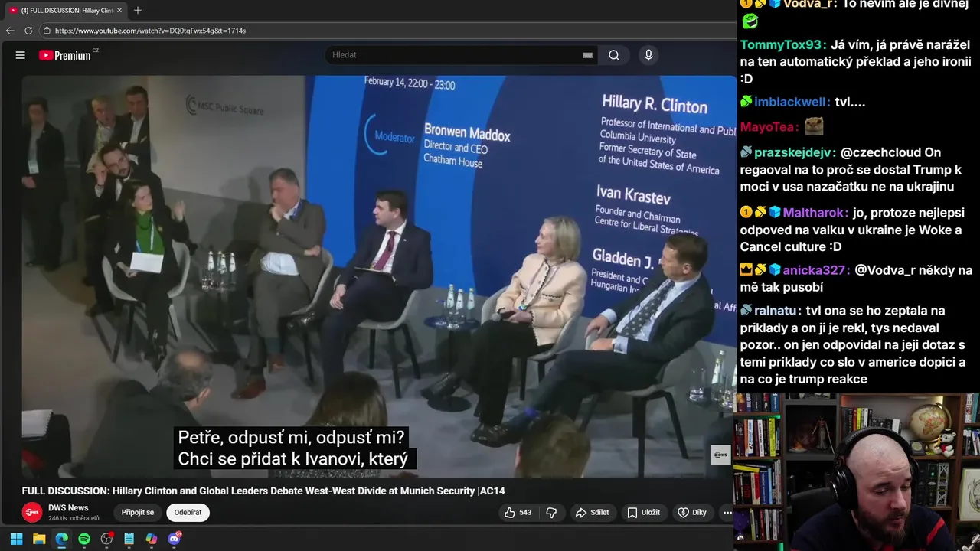Screen dimensions: 980x551
Task: Select the FULL DISCUSSION Hillary Clinton tab
Action: 64,11
